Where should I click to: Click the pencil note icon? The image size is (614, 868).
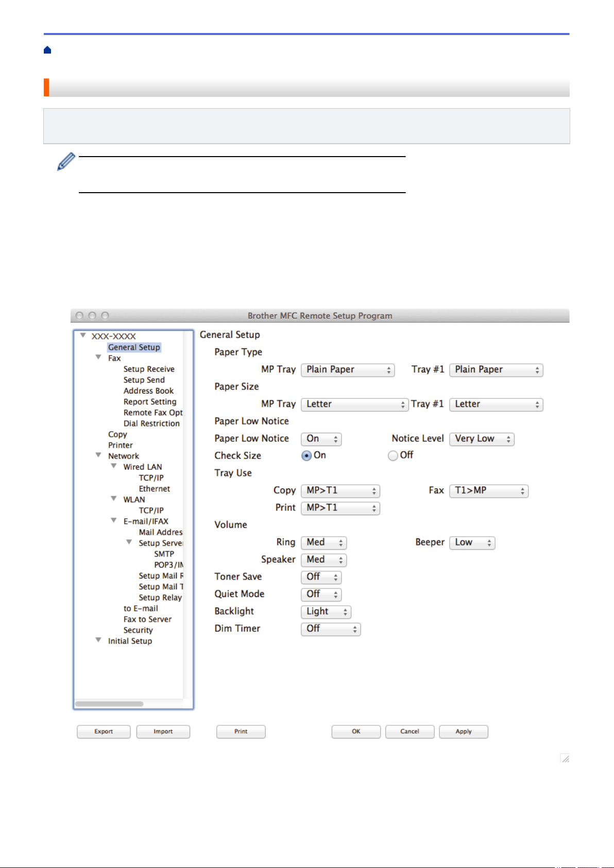66,161
